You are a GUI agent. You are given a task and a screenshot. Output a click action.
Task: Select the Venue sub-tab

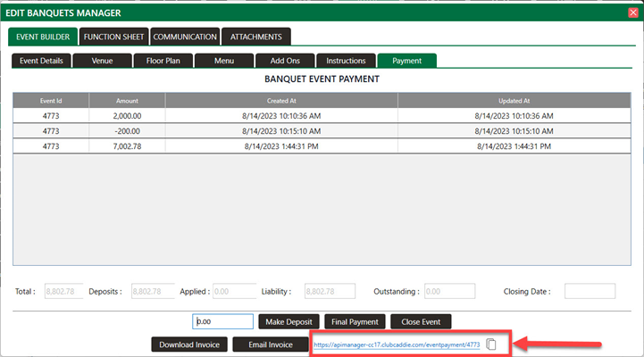click(x=102, y=61)
